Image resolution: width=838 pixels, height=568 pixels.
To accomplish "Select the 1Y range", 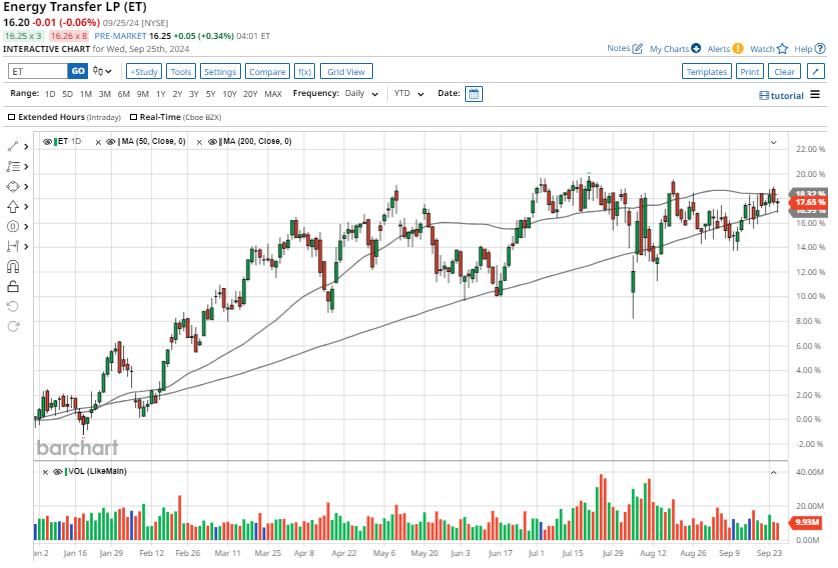I will tap(161, 94).
